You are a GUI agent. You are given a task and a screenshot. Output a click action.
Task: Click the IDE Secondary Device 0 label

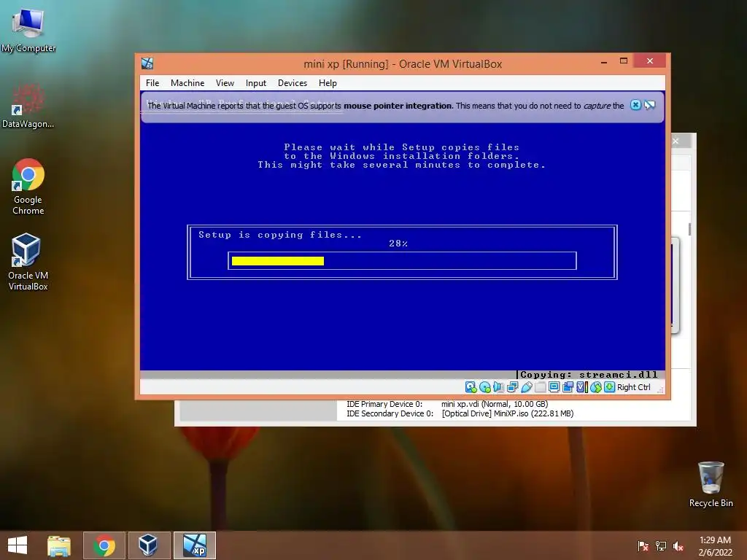(x=390, y=414)
